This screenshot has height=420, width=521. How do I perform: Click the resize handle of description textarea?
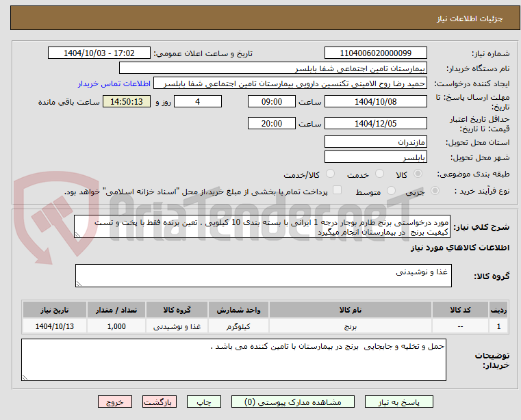coord(77,235)
